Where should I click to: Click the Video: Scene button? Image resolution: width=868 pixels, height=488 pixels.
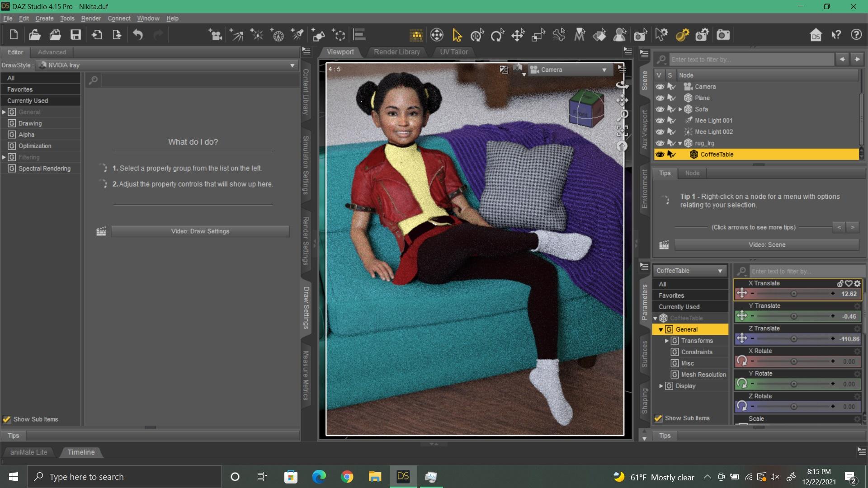point(767,245)
